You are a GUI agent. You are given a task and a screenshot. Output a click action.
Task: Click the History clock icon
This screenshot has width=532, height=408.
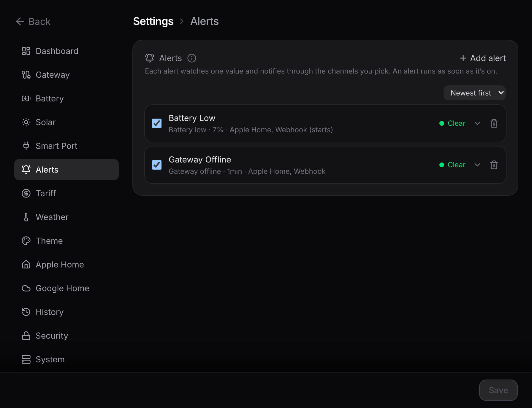(26, 312)
